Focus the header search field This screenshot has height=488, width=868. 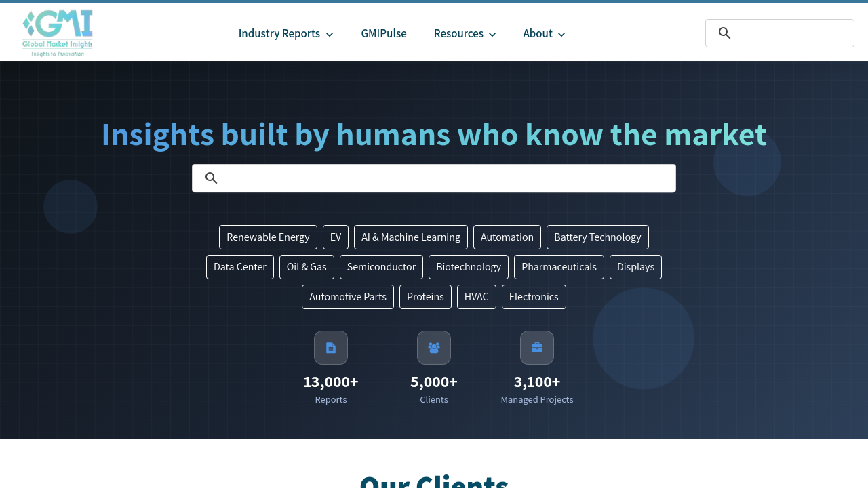click(x=780, y=33)
